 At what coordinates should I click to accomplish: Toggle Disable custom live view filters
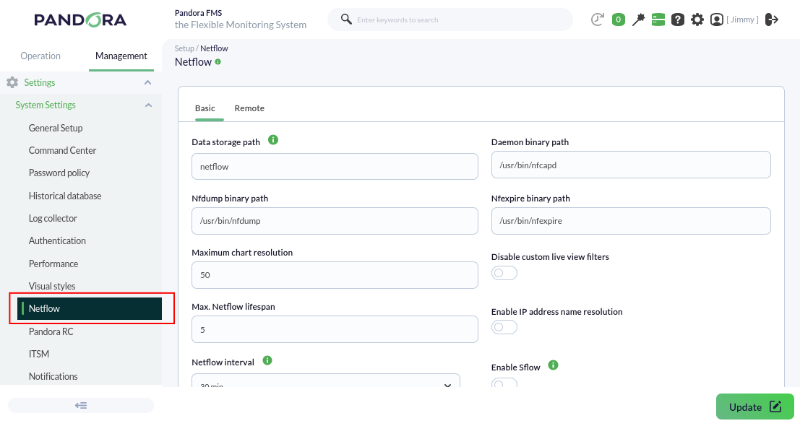point(504,273)
